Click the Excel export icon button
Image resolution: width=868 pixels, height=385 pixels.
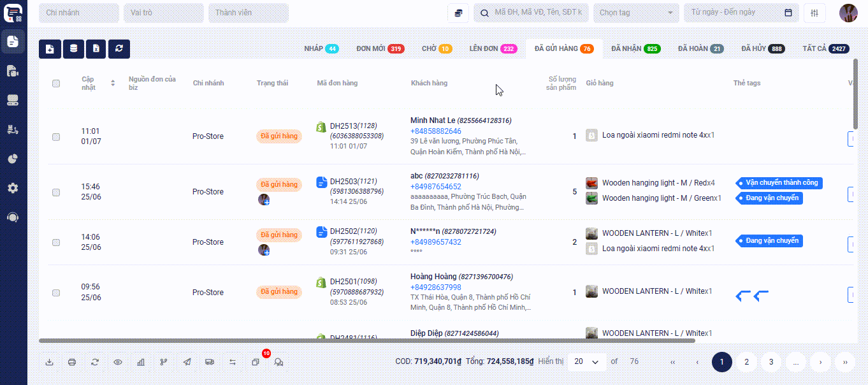pyautogui.click(x=96, y=49)
